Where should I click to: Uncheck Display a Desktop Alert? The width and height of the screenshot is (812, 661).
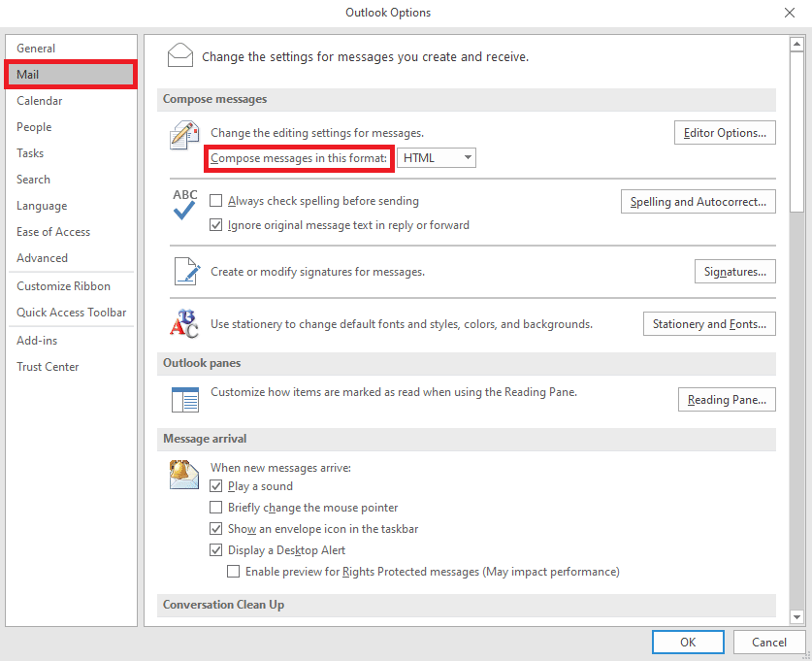point(216,549)
